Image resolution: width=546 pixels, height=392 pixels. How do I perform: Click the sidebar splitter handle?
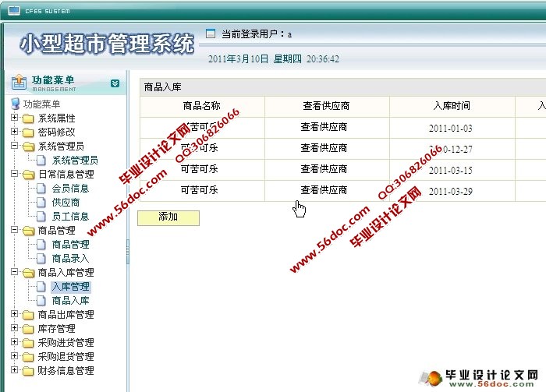(x=128, y=252)
